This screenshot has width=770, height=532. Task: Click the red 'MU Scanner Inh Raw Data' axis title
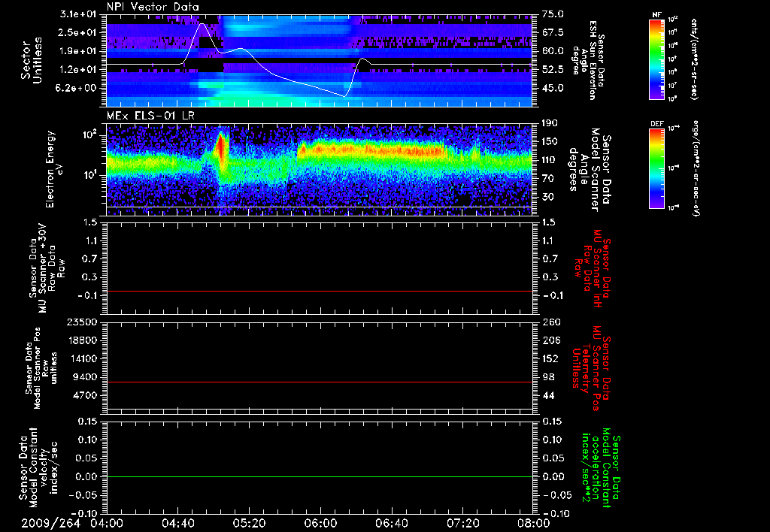592,268
